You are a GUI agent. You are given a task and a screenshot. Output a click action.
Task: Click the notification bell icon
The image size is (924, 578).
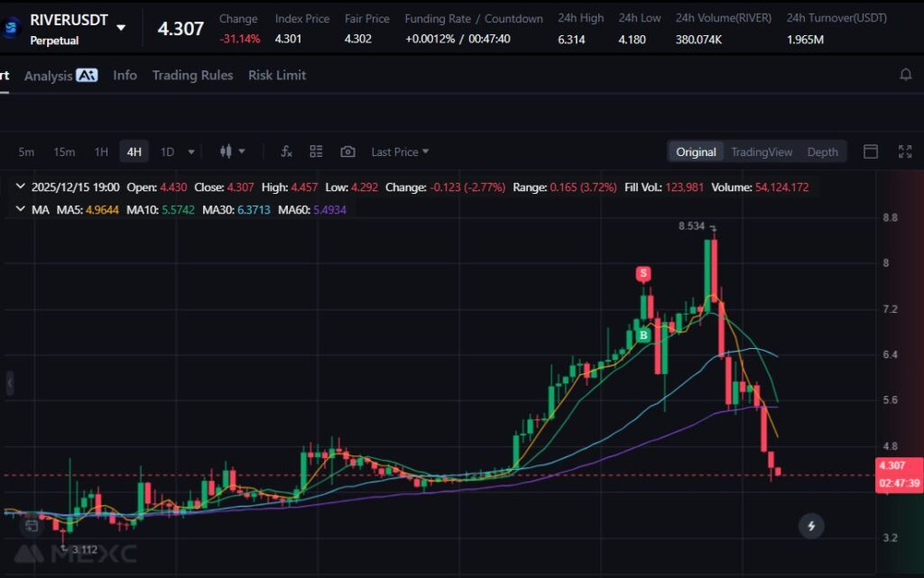tap(905, 75)
